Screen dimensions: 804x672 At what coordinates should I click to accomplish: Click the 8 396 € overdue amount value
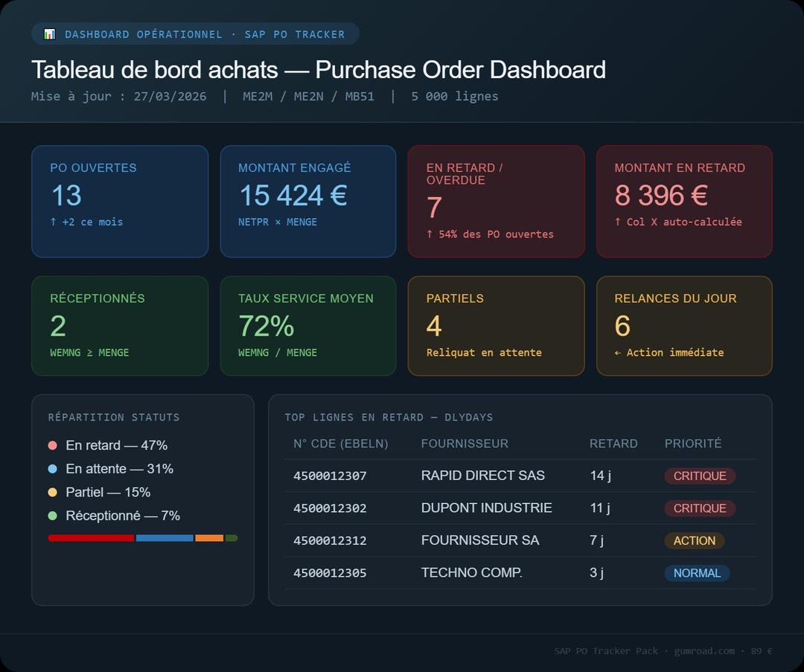click(662, 195)
